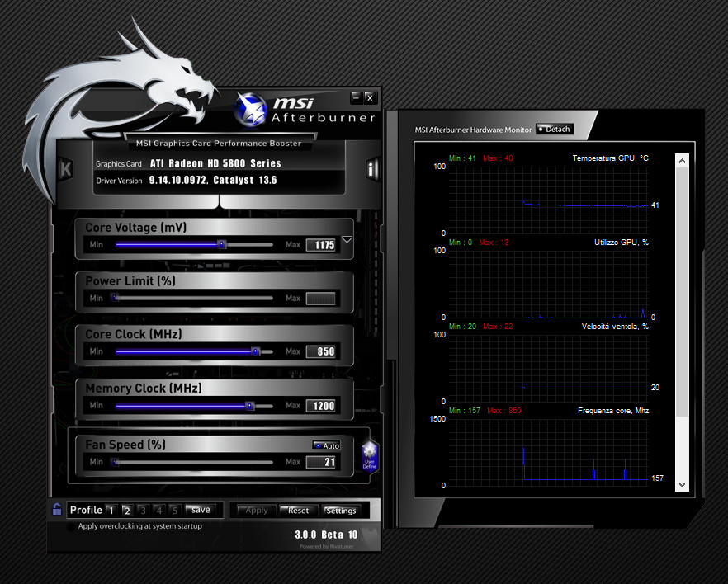Image resolution: width=728 pixels, height=584 pixels.
Task: Click the Reset button
Action: click(x=299, y=511)
